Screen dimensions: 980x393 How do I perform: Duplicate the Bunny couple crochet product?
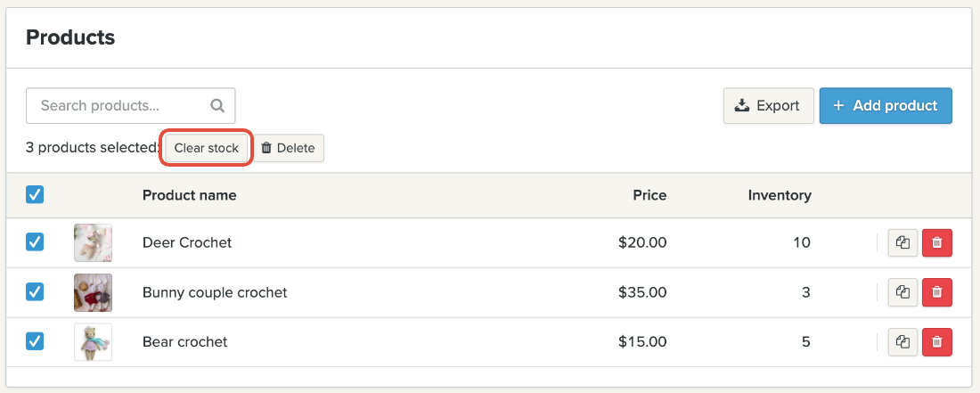(x=902, y=291)
